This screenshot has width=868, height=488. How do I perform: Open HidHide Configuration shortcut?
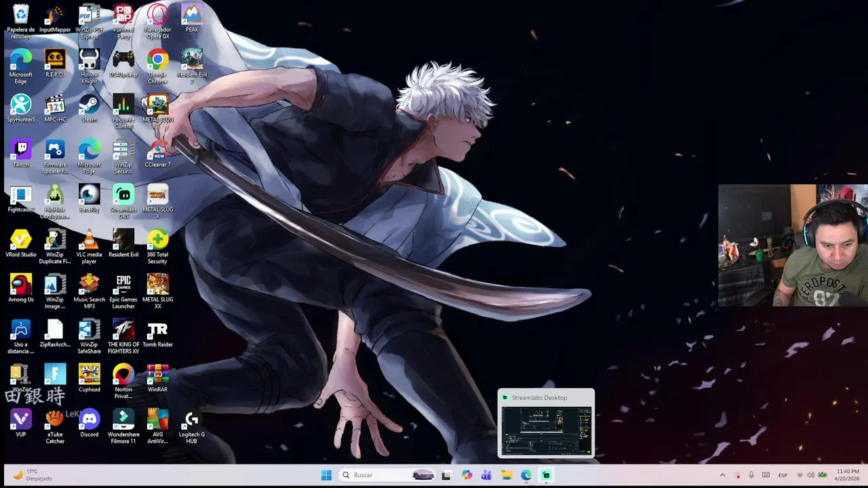tap(55, 201)
